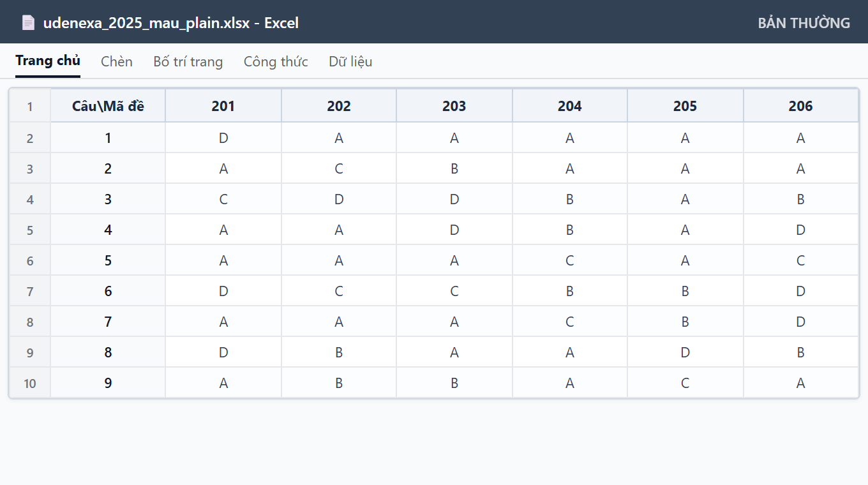Click the BẢN THƯỜNG label in title bar

(804, 23)
